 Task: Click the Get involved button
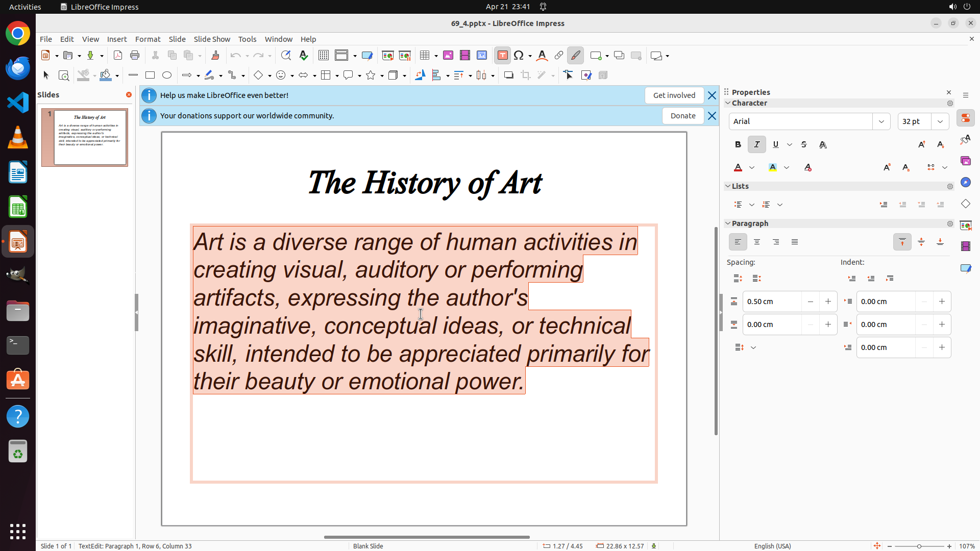click(x=674, y=95)
